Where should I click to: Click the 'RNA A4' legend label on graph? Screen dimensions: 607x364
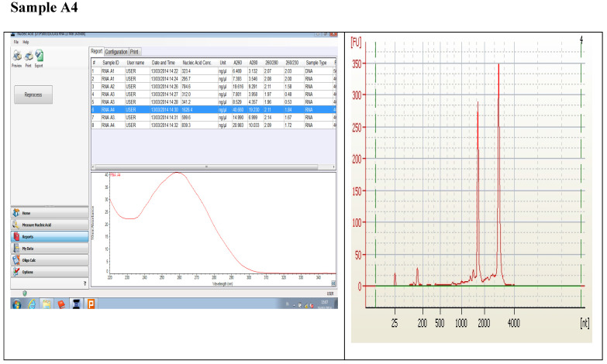click(x=116, y=175)
